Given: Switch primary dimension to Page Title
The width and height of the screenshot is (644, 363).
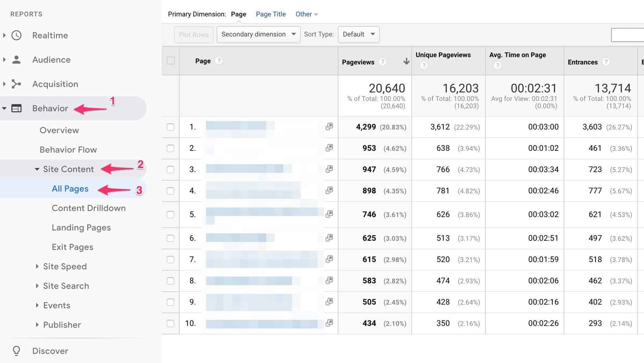Looking at the screenshot, I should pos(270,14).
